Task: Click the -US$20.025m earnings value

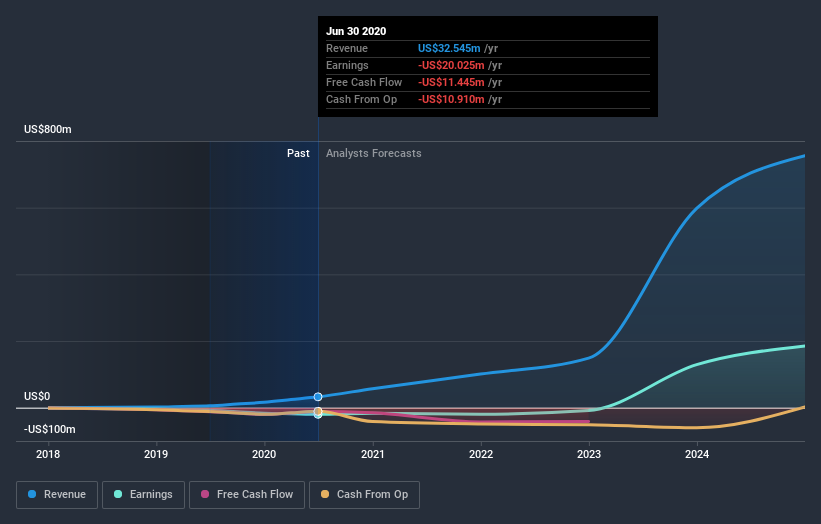Action: (x=451, y=65)
